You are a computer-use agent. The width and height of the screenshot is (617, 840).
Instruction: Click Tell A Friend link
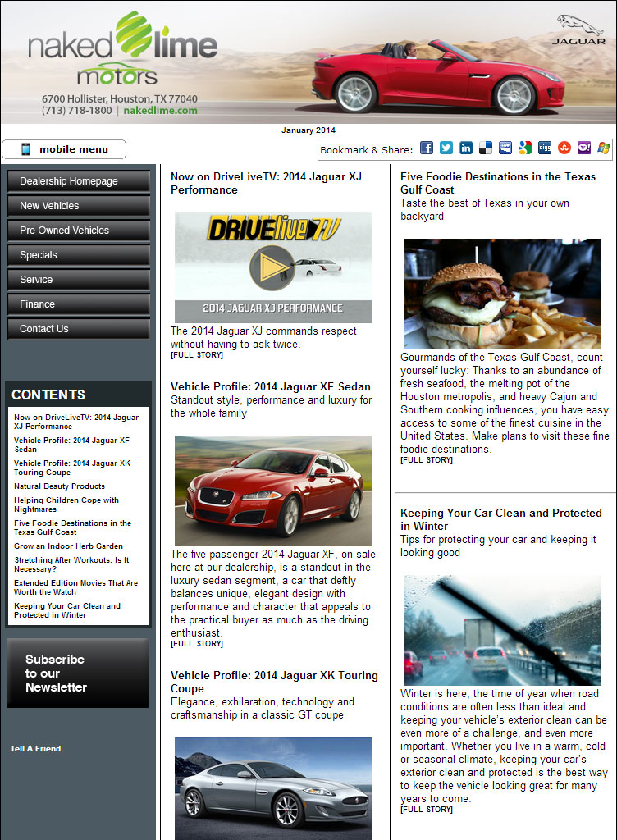click(35, 748)
